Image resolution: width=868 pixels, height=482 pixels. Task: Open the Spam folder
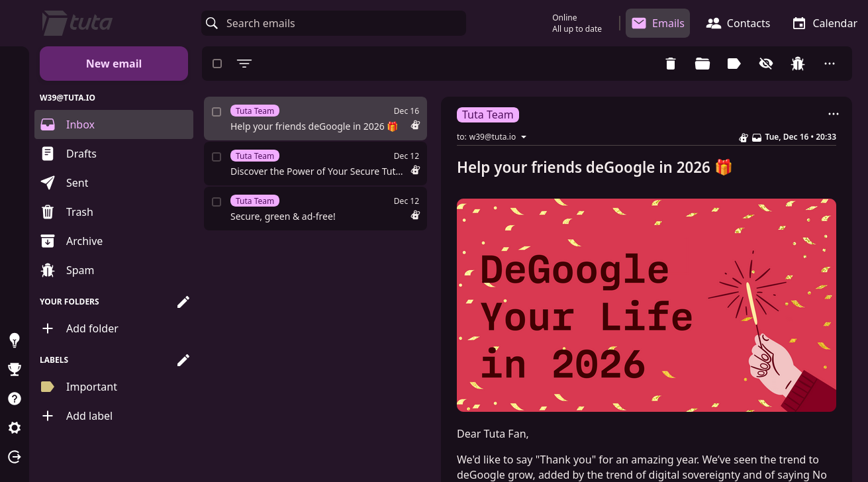point(114,270)
